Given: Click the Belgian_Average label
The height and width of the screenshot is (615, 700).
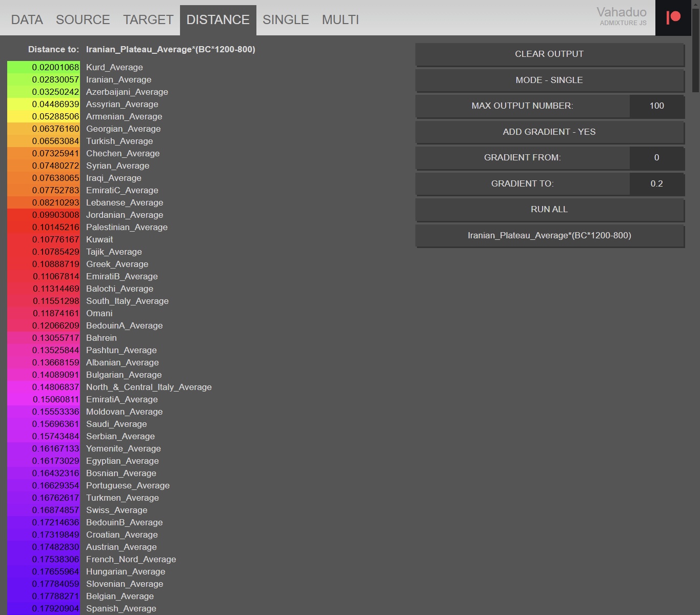Looking at the screenshot, I should point(120,597).
